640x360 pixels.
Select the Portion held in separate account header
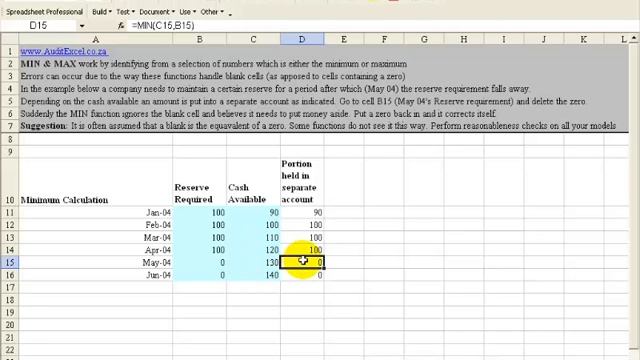pyautogui.click(x=302, y=182)
